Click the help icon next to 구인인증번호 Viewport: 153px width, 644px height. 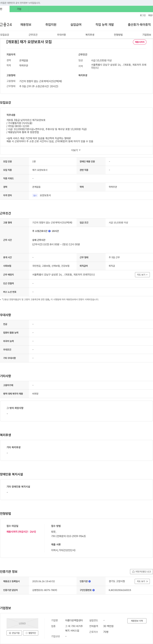[94, 590]
